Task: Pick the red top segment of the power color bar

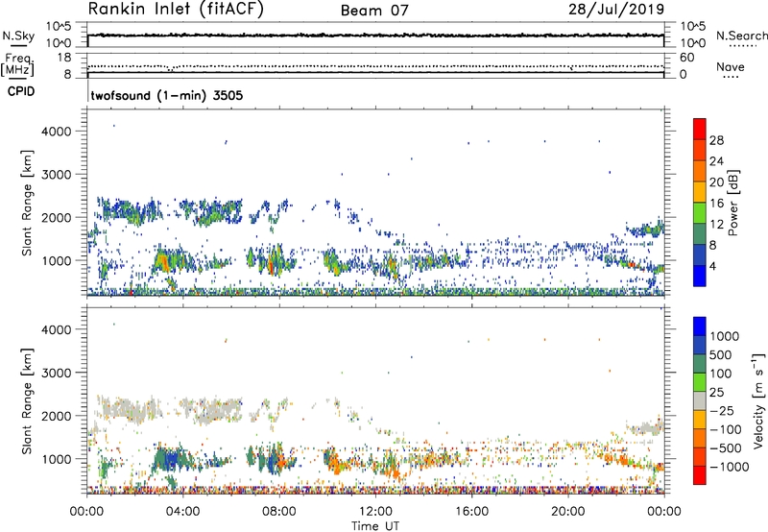Action: coord(700,129)
